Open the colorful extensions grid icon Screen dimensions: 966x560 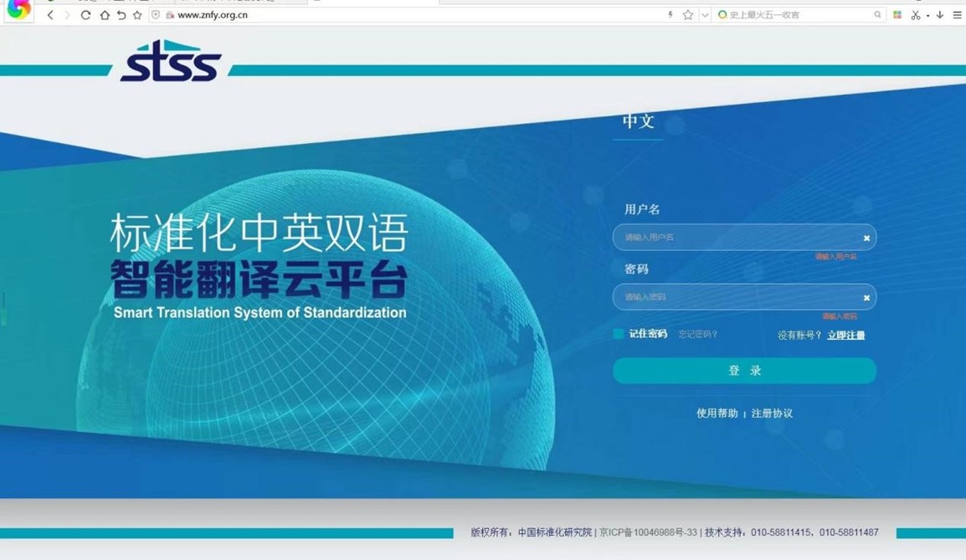(897, 15)
